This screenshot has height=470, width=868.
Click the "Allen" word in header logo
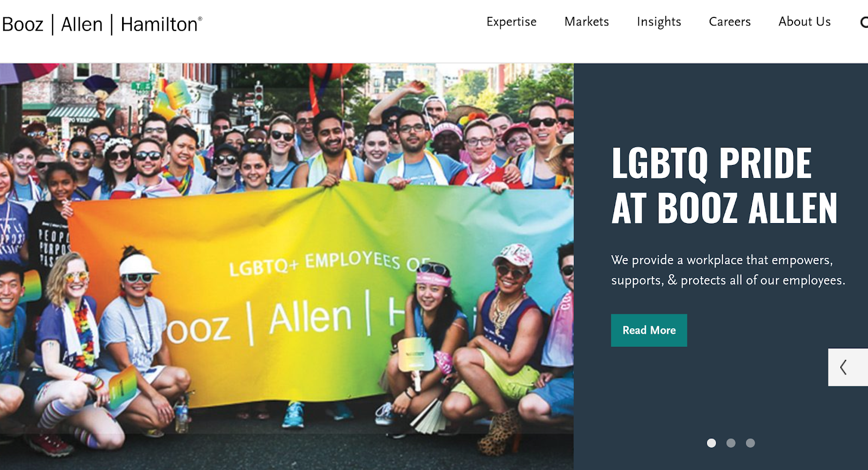82,24
